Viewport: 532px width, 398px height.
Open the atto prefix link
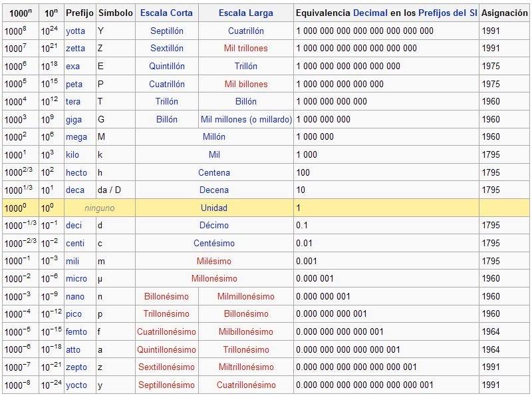tap(73, 350)
